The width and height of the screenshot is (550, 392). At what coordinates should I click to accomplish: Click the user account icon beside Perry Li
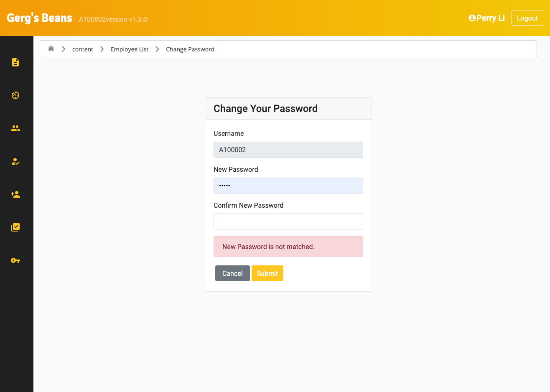[x=472, y=18]
